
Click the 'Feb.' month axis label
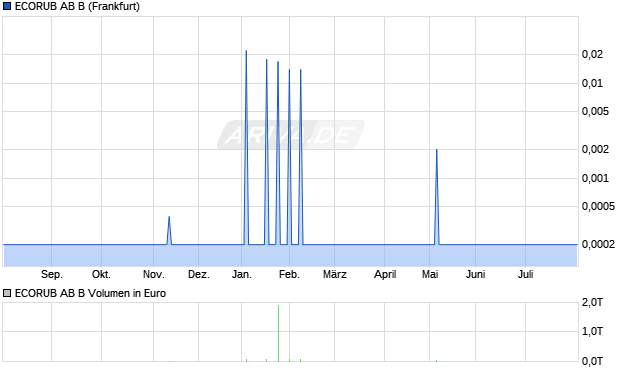point(289,274)
